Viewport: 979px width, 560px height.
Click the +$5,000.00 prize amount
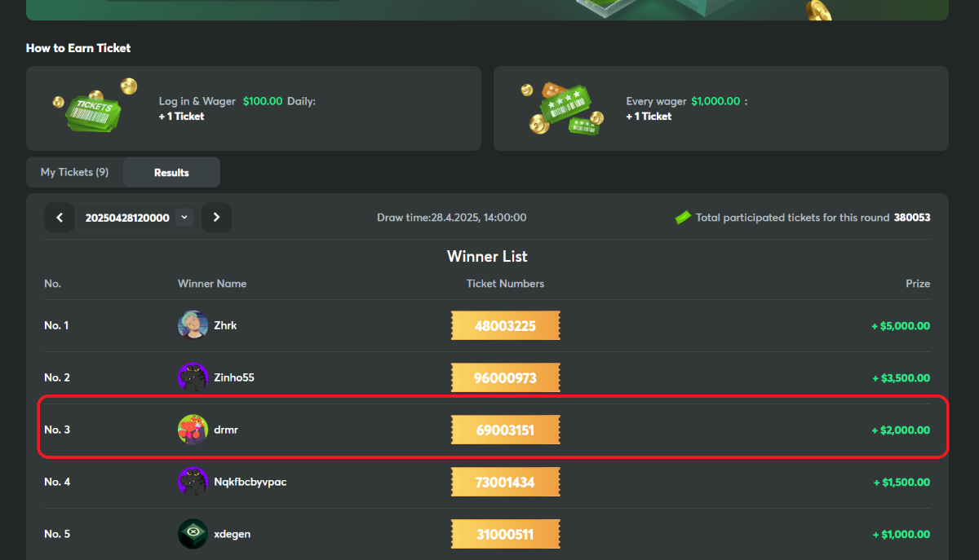click(901, 325)
